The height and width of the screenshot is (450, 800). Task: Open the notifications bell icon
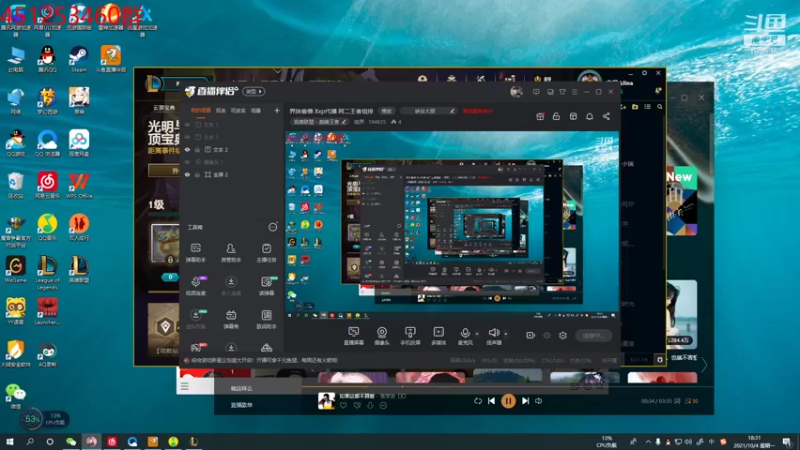pos(589,116)
